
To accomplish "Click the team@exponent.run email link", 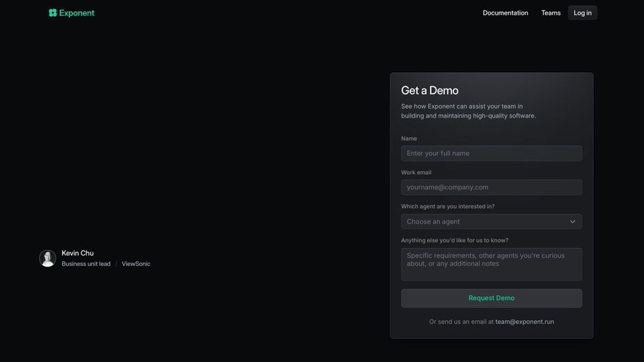I will [x=524, y=322].
